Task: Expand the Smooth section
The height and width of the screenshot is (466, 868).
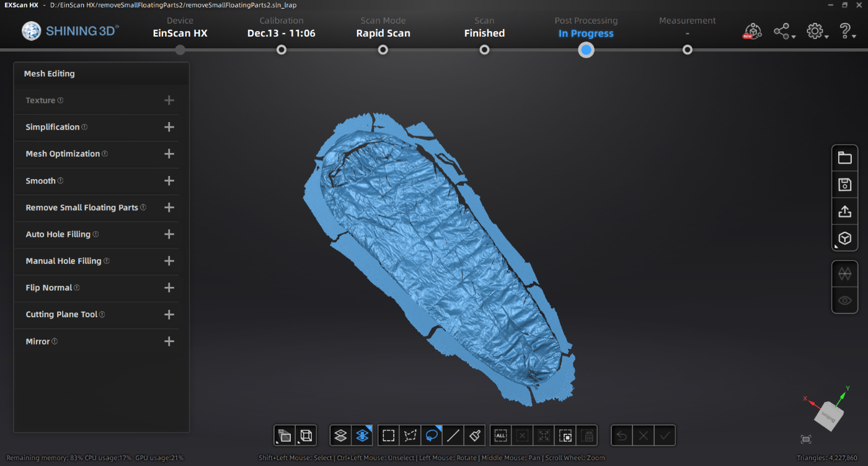Action: click(169, 181)
